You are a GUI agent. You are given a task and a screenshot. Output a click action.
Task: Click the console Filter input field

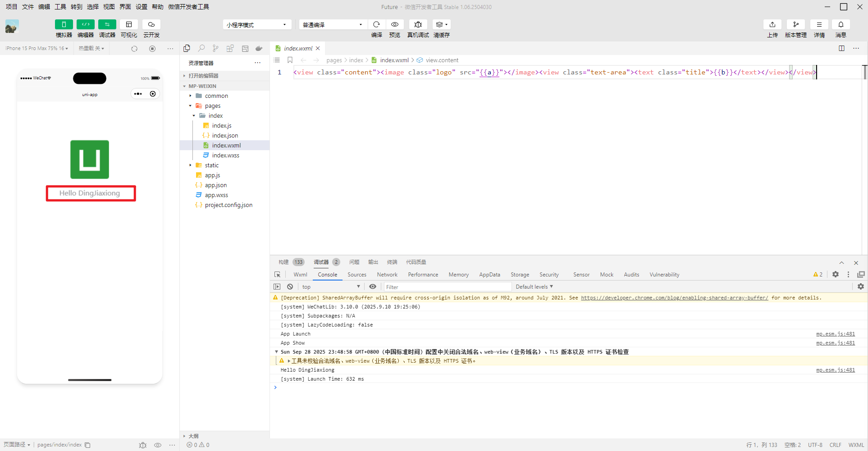[x=447, y=287]
